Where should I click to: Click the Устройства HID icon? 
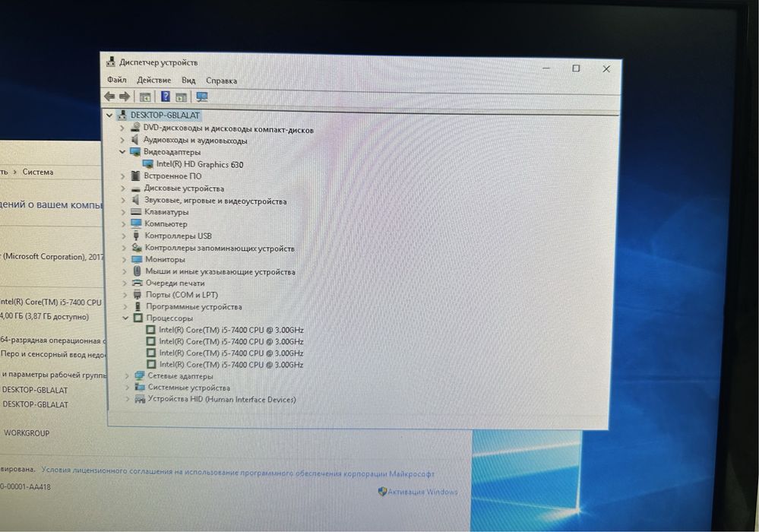(140, 399)
